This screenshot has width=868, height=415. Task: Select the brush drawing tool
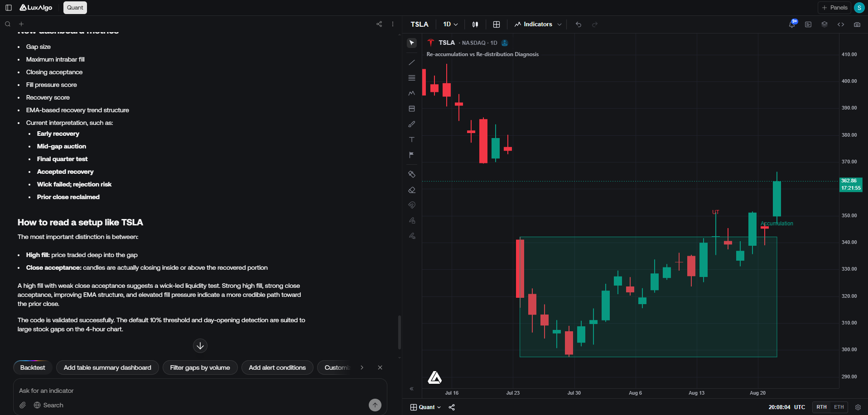[x=412, y=124]
